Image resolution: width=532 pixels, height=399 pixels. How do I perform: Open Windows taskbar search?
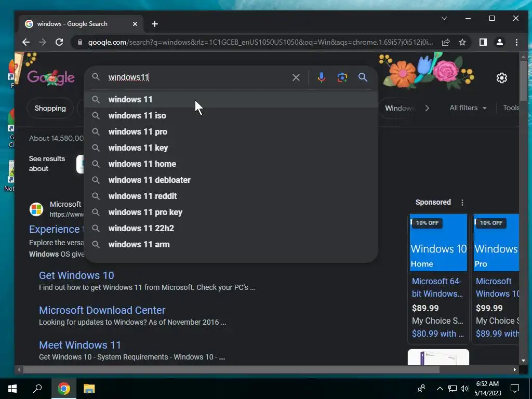coord(37,389)
